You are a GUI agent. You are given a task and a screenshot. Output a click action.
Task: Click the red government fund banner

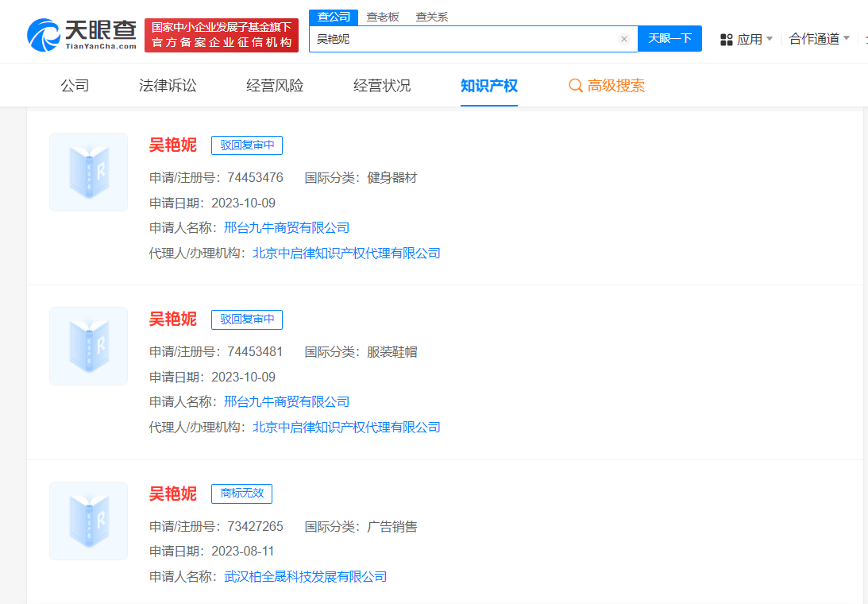click(x=222, y=35)
